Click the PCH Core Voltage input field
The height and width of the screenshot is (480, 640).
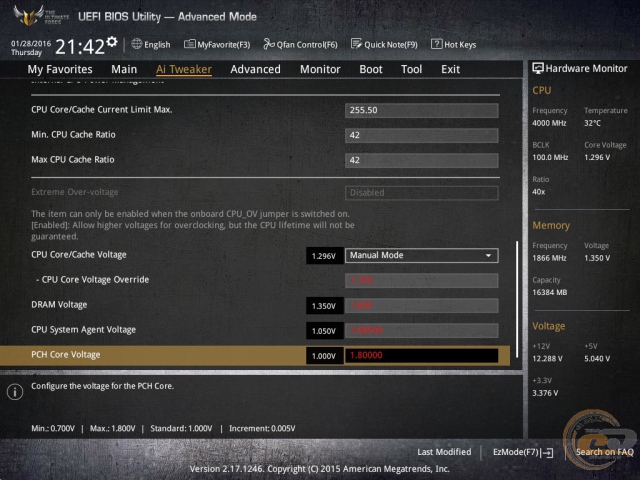tap(422, 356)
